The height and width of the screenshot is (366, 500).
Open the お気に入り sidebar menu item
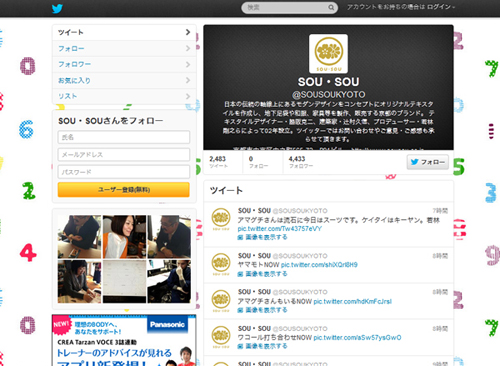124,80
